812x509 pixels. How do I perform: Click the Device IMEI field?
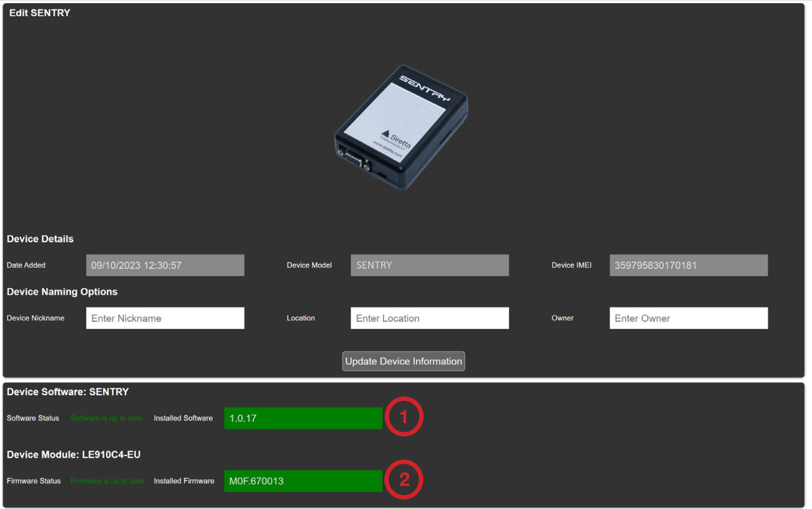click(689, 265)
